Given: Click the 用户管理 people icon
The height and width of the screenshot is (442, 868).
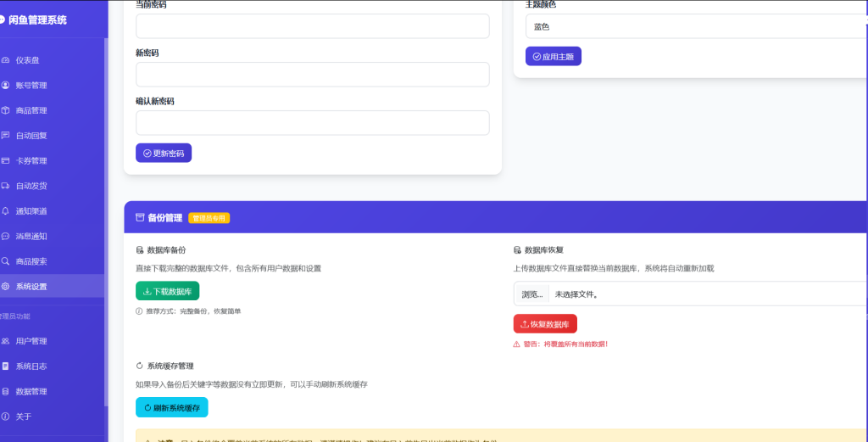Looking at the screenshot, I should pyautogui.click(x=6, y=341).
